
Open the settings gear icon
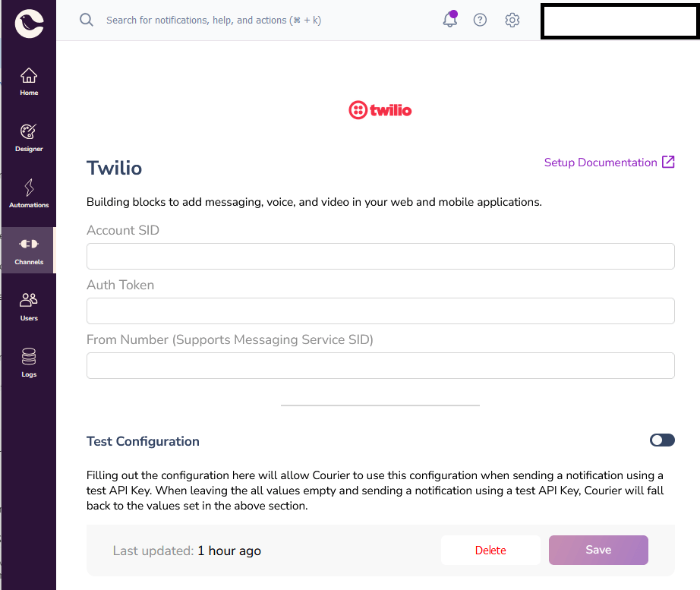(512, 21)
